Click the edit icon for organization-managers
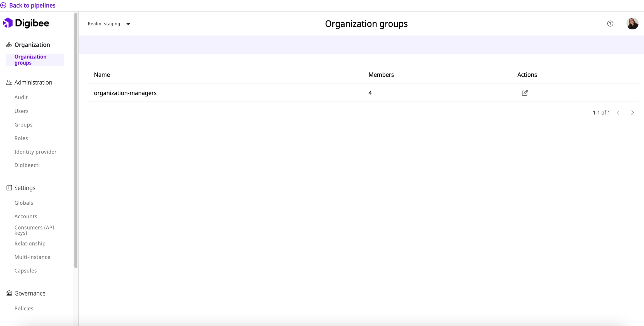 pyautogui.click(x=525, y=93)
